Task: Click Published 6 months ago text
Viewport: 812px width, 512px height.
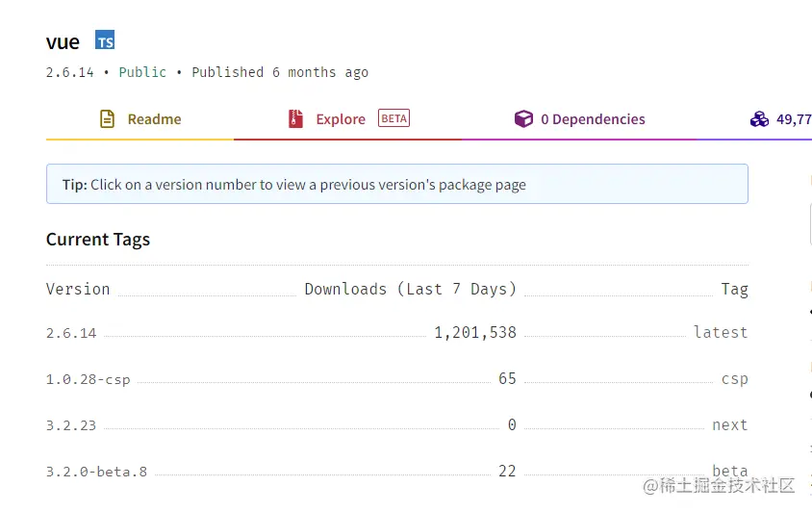Action: (280, 72)
